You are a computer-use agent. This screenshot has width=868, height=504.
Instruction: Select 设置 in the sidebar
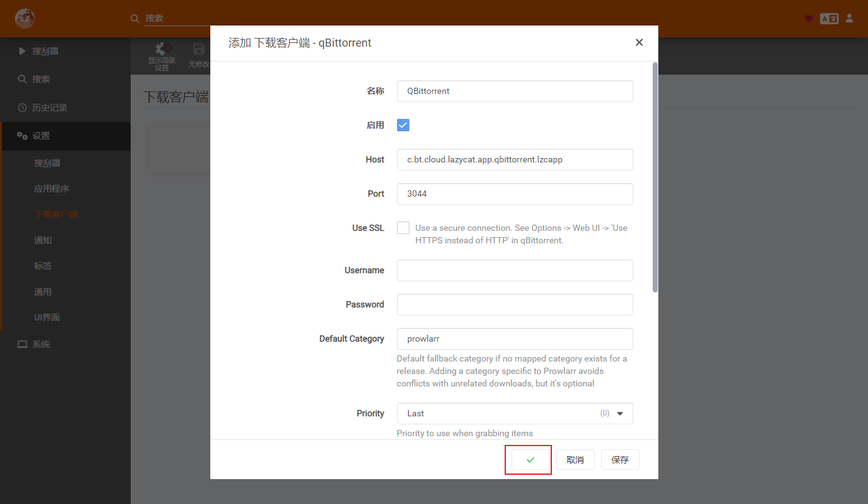tap(65, 136)
